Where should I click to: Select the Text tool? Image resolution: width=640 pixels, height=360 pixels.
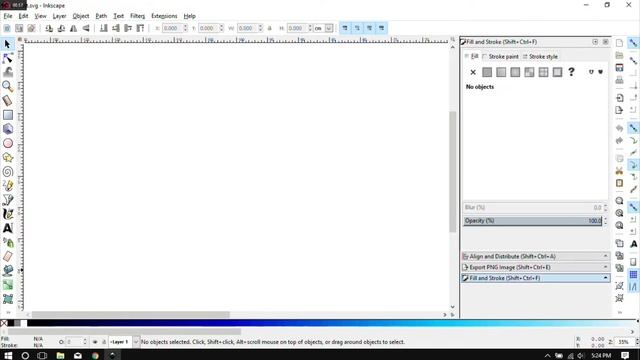click(x=7, y=228)
